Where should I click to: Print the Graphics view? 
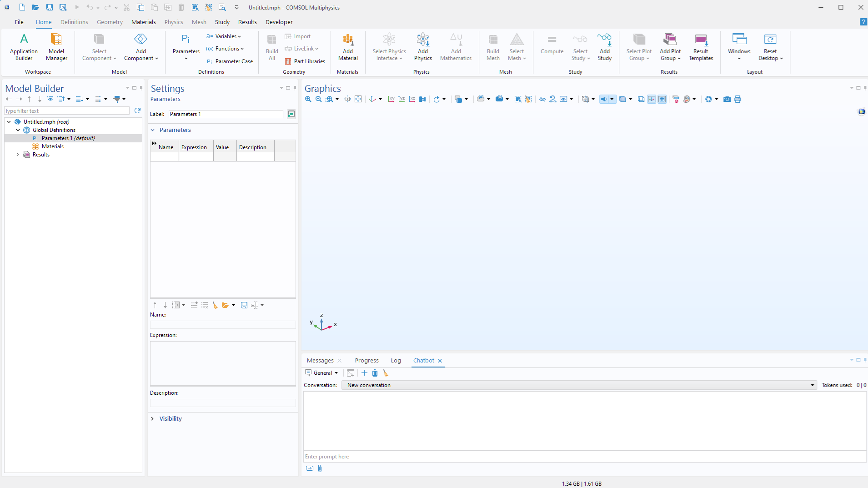[x=738, y=99]
